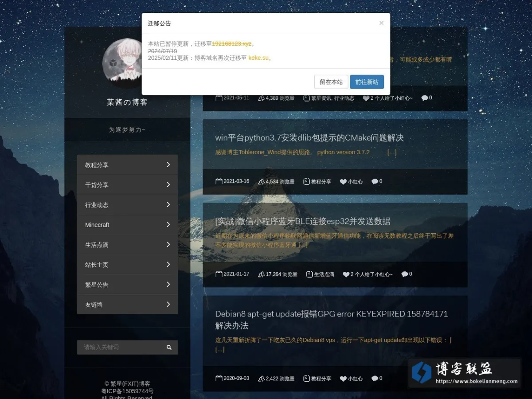Screen dimensions: 532x399
Task: Click category icon next to 生活点滴 in post meta
Action: [309, 274]
